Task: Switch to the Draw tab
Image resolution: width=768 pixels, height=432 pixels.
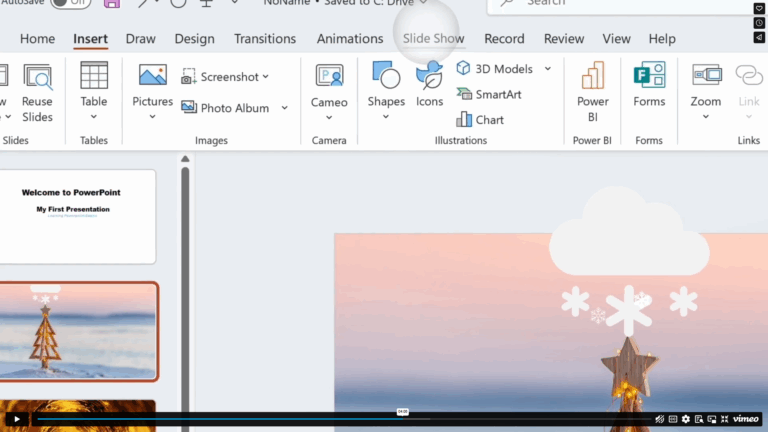Action: pos(141,39)
